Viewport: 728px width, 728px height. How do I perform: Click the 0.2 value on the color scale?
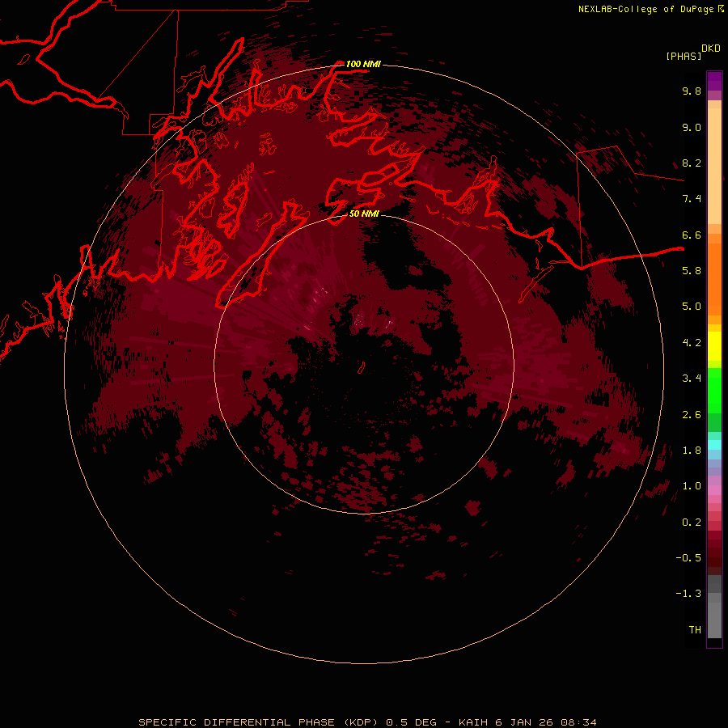point(692,523)
